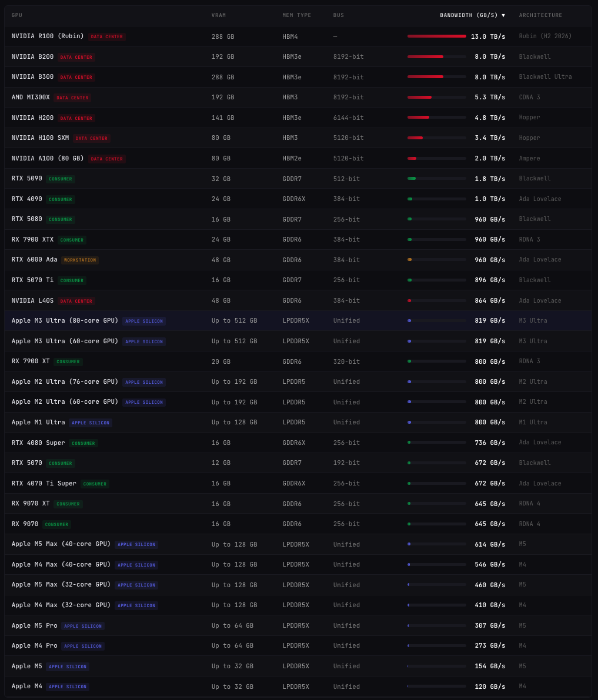
Task: Click the Rubin (H2 2026) architecture cell
Action: pyautogui.click(x=545, y=36)
